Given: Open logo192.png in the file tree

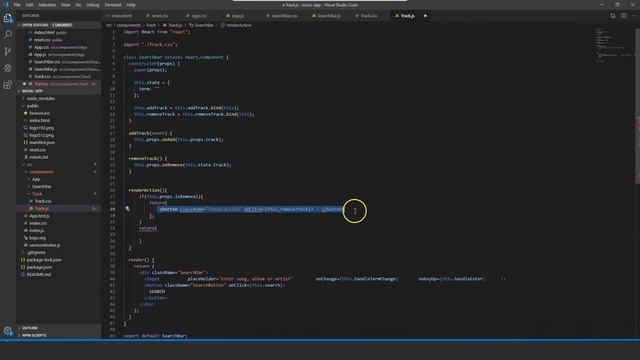Looking at the screenshot, I should click(41, 128).
